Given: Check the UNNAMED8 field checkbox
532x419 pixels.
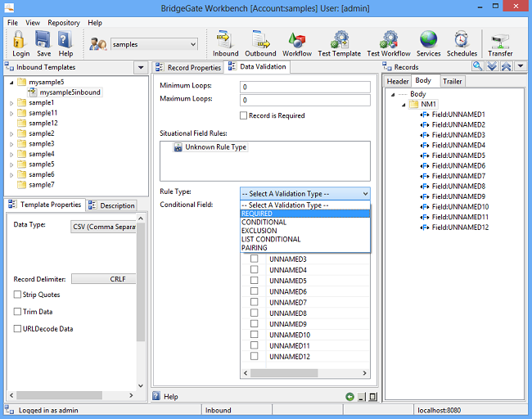Looking at the screenshot, I should [x=254, y=313].
